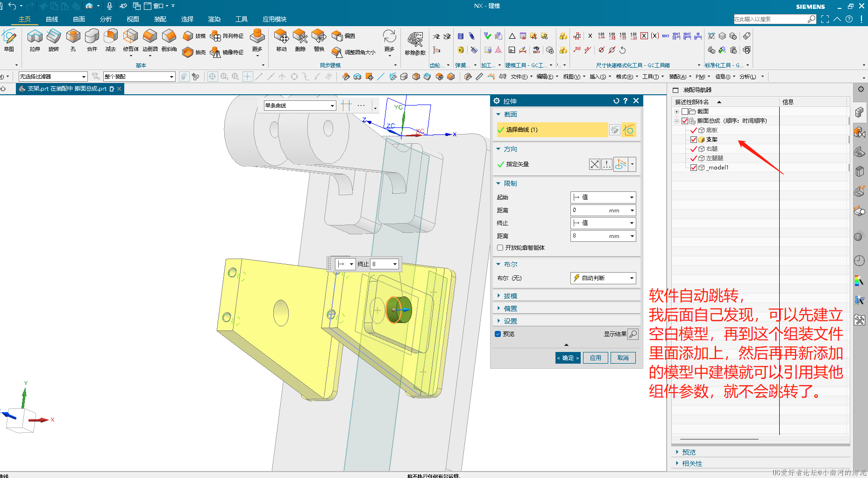The width and height of the screenshot is (868, 478).
Task: Open the 整个装配 scope dropdown
Action: (x=139, y=77)
